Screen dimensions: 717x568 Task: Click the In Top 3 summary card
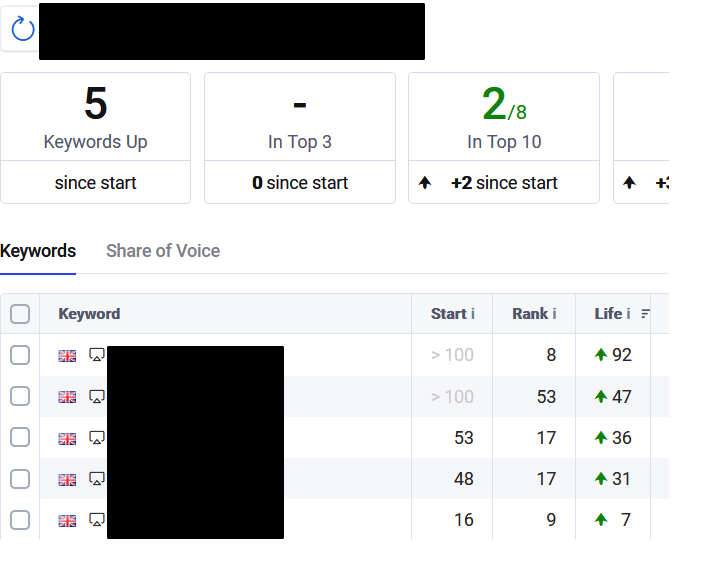[300, 138]
